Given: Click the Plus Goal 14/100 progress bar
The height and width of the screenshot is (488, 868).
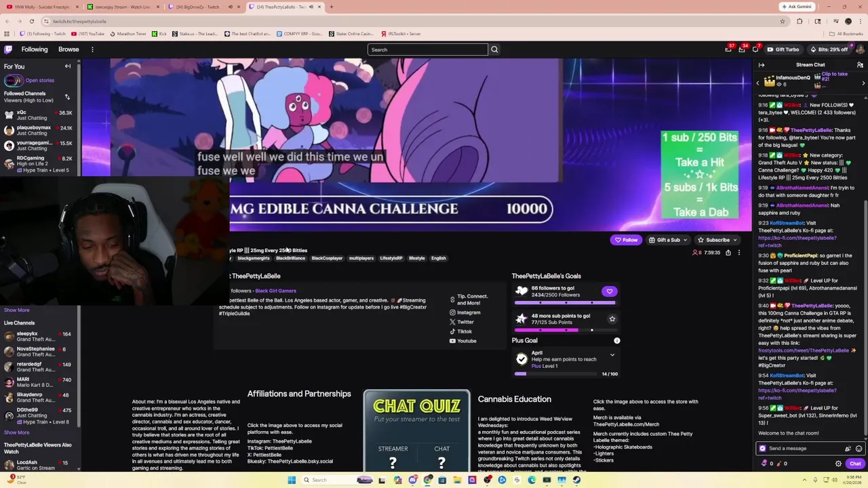Looking at the screenshot, I should [556, 374].
